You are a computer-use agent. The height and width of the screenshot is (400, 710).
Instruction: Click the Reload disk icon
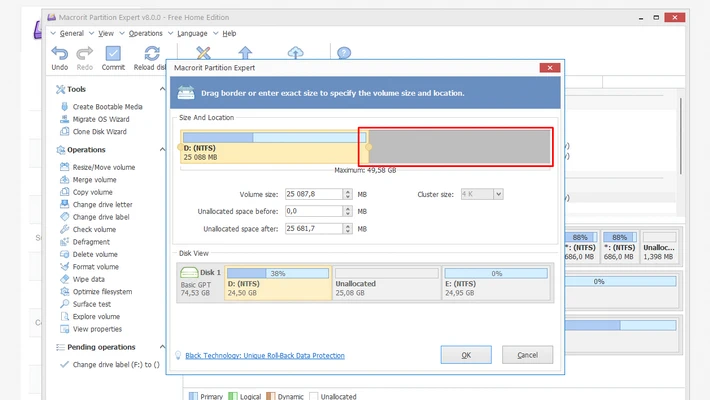pos(152,53)
